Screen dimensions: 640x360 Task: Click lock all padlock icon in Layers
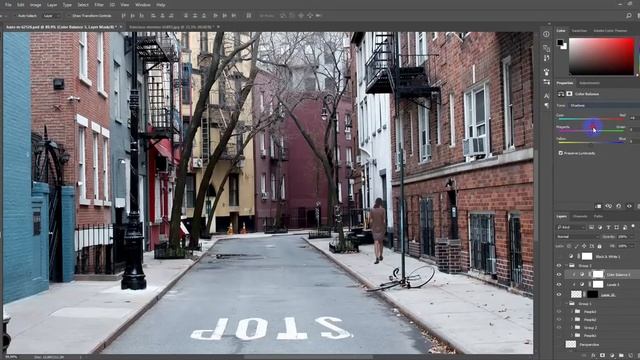(x=599, y=246)
